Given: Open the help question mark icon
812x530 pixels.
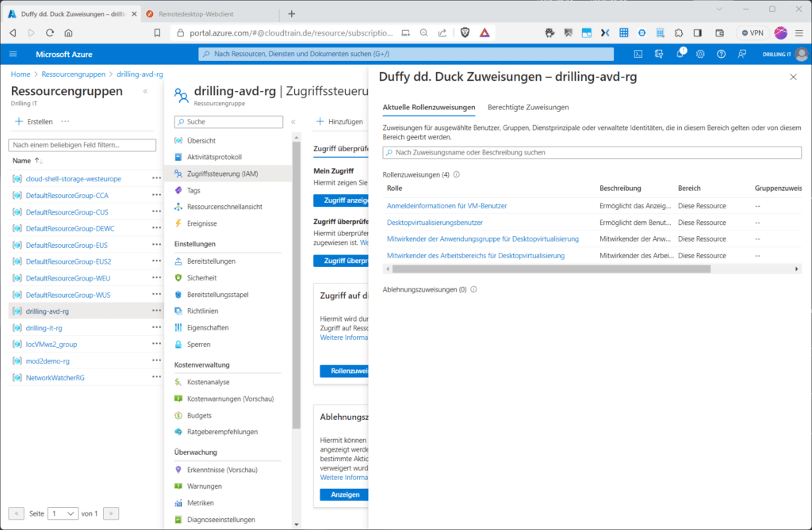Looking at the screenshot, I should coord(721,54).
